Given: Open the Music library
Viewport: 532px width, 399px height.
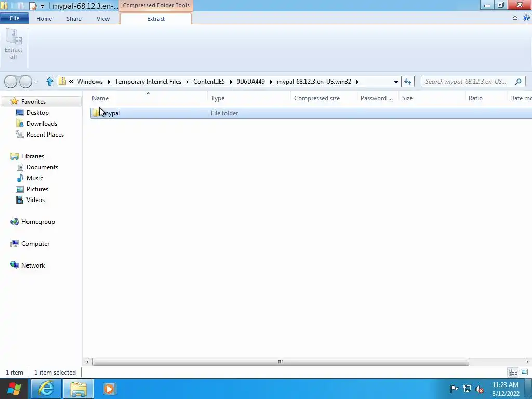Looking at the screenshot, I should (x=35, y=178).
